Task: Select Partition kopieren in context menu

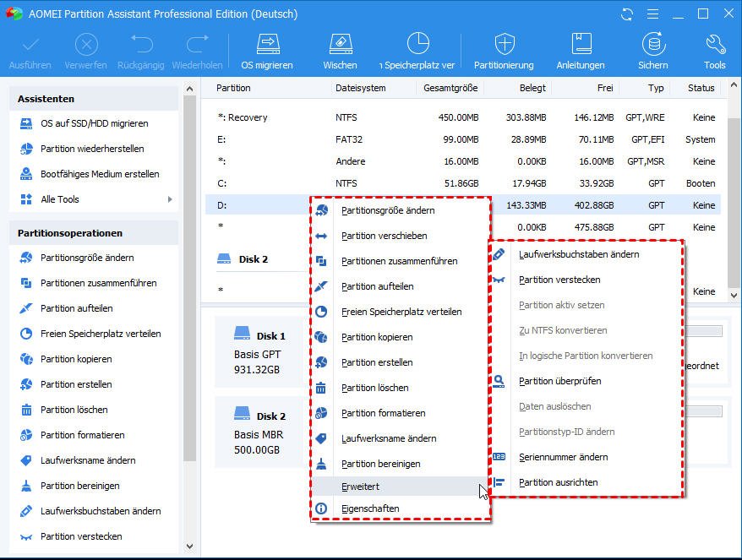Action: point(401,337)
